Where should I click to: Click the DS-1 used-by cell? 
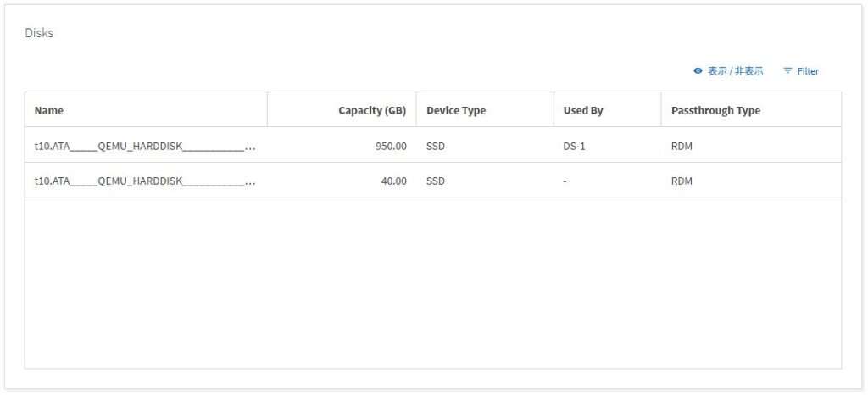pyautogui.click(x=574, y=147)
